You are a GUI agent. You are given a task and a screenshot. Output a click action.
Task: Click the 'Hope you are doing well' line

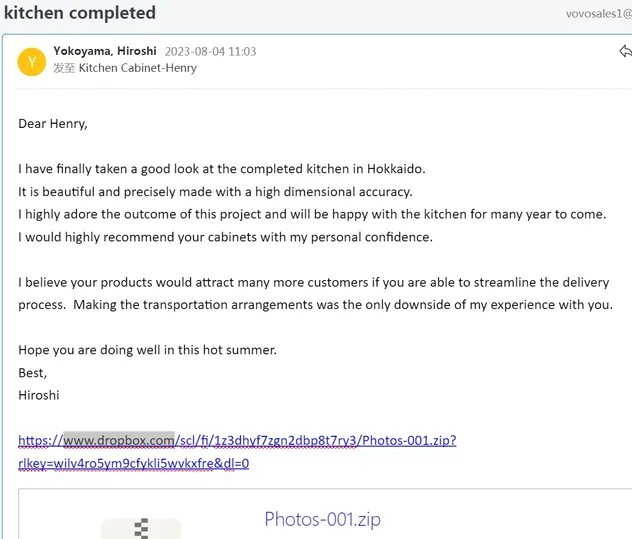147,350
